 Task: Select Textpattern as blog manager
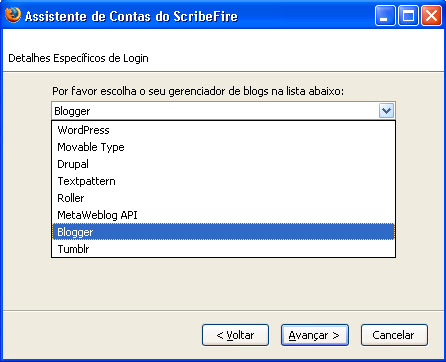(x=223, y=181)
